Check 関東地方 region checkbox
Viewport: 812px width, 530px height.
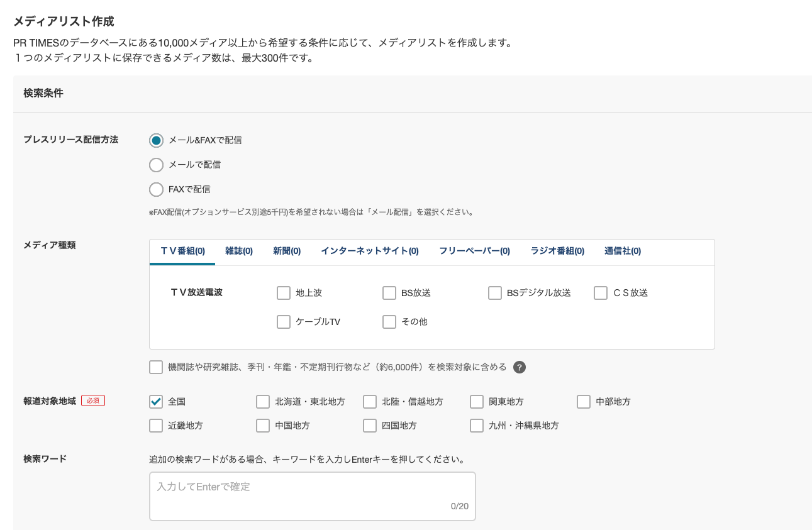(477, 402)
